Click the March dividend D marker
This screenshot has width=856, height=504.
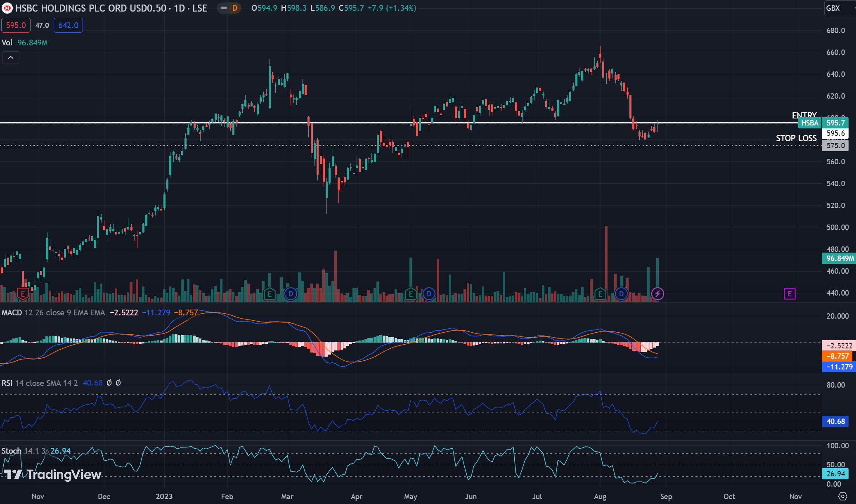coord(291,294)
